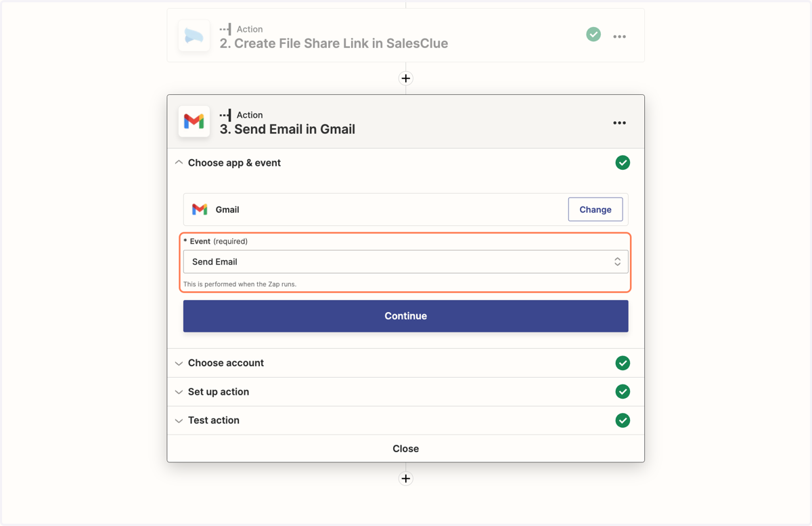Click the Gmail logo in the step 3 header
The height and width of the screenshot is (526, 812).
[x=194, y=121]
